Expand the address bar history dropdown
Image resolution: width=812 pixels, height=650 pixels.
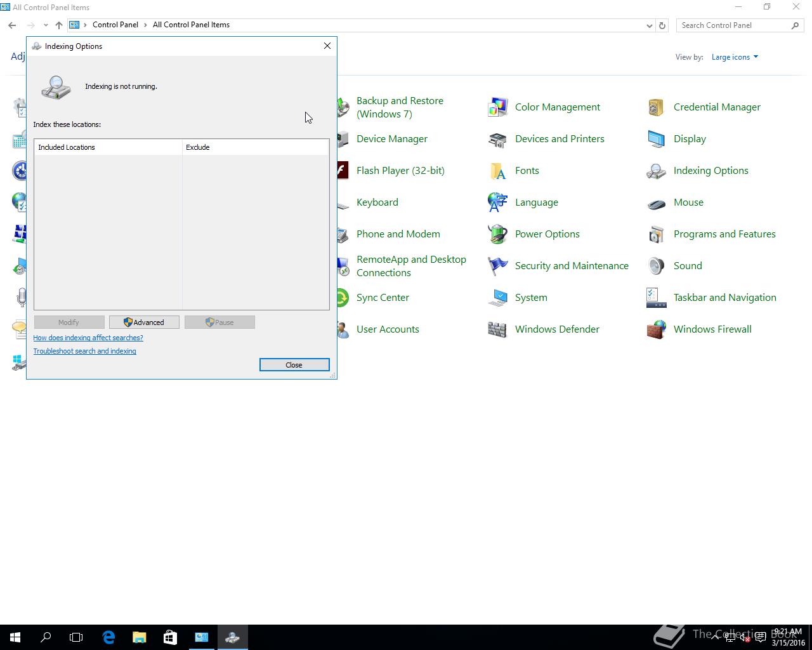point(649,25)
